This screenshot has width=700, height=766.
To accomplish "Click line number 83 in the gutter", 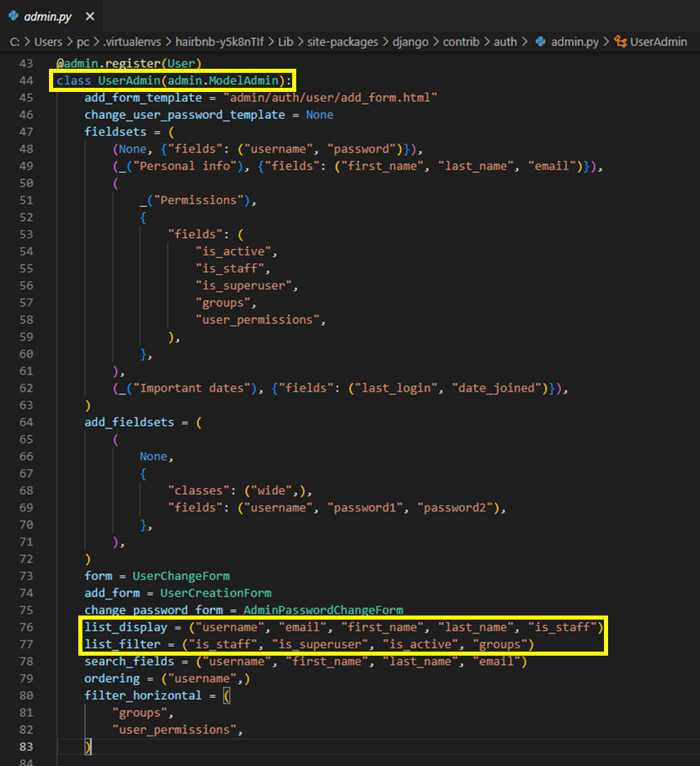I will (27, 747).
